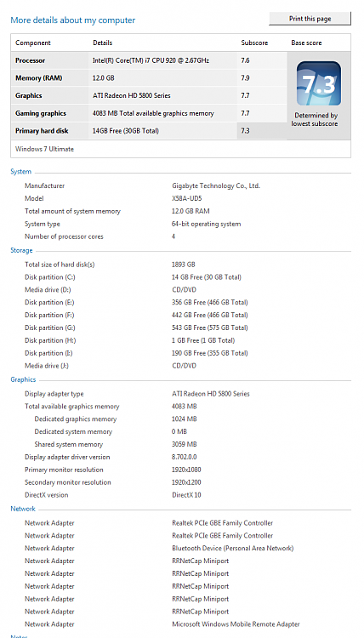The image size is (364, 638).
Task: Click the Print this page button
Action: click(x=310, y=19)
